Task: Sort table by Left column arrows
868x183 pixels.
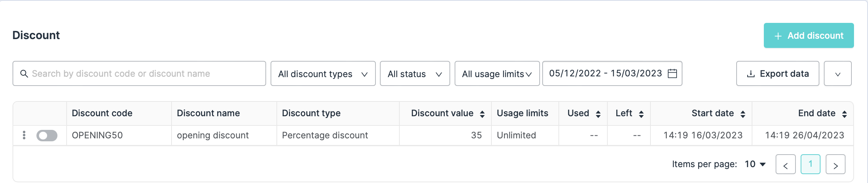Action: point(641,114)
